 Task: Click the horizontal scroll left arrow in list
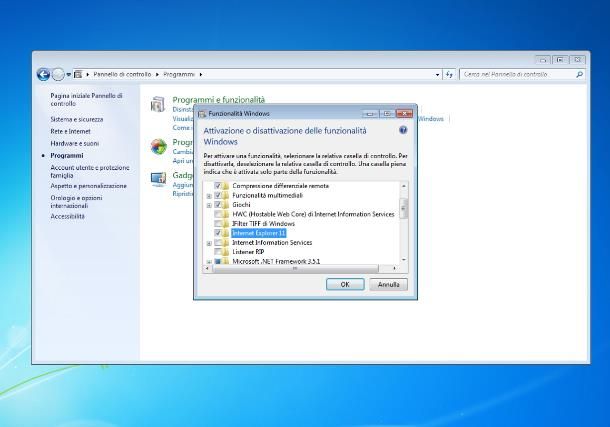pyautogui.click(x=207, y=268)
